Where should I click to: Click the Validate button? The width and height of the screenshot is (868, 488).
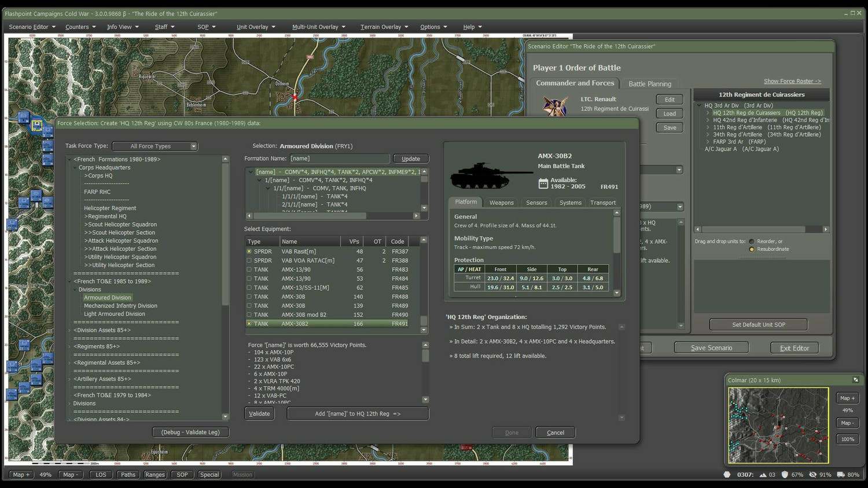click(259, 414)
